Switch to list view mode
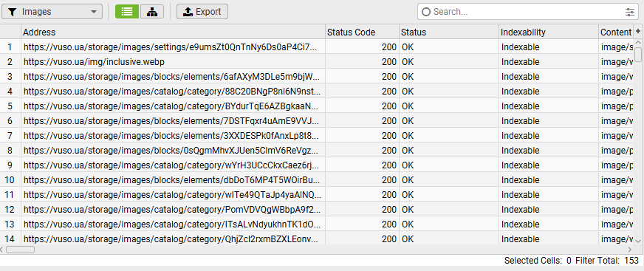The height and width of the screenshot is (271, 644). (x=127, y=12)
